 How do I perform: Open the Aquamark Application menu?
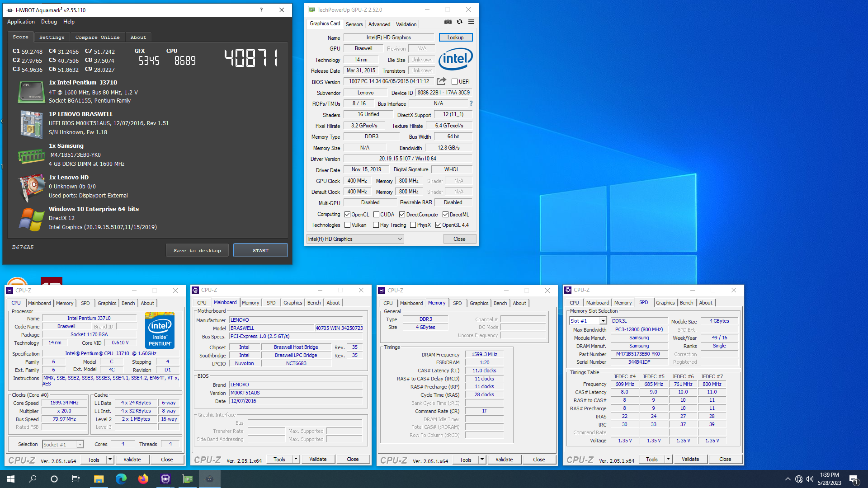[21, 22]
